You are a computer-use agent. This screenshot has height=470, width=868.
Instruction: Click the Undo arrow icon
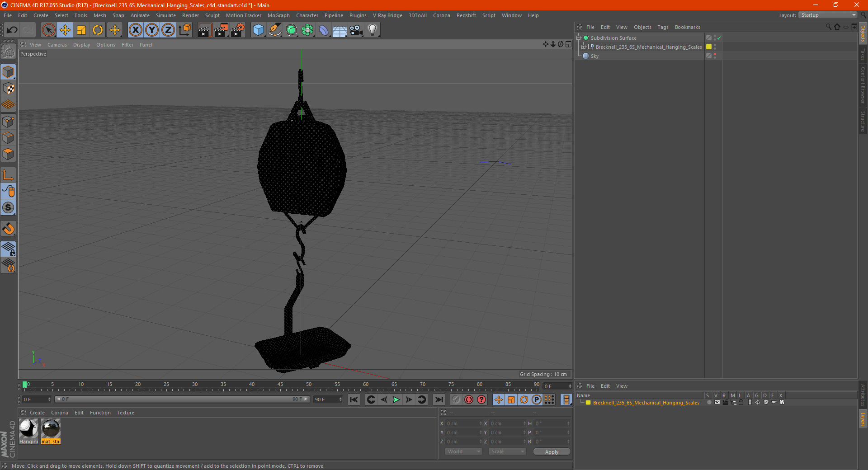coord(12,30)
